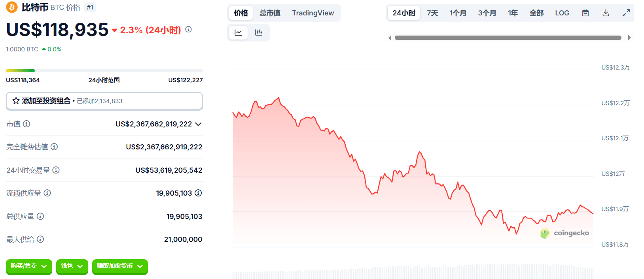Click the volume bars below chart
Screen dimensions: 644x279
413,272
